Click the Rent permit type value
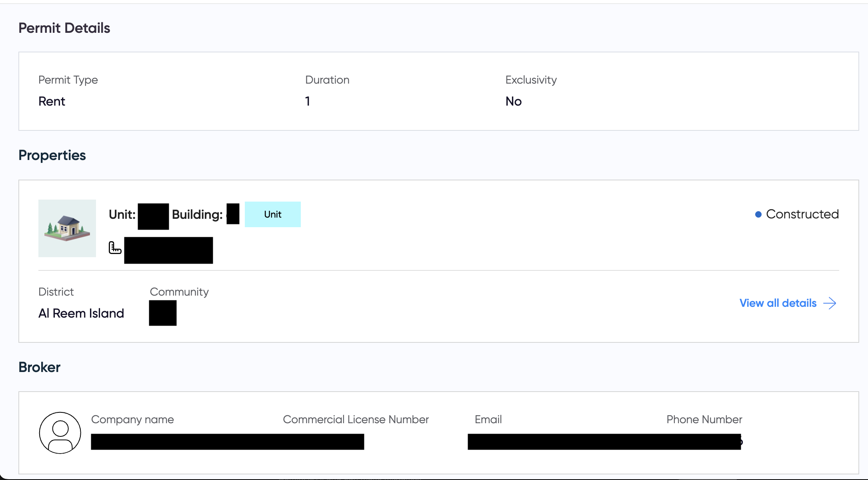This screenshot has height=480, width=868. [x=52, y=101]
